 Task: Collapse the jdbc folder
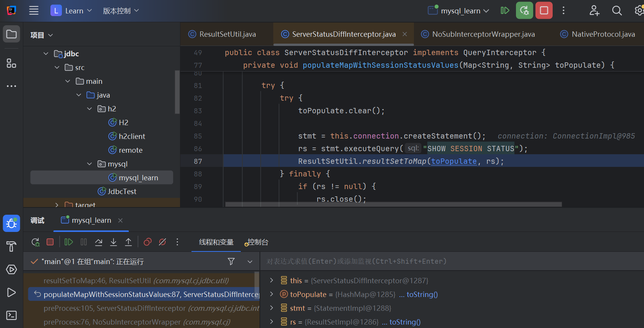click(46, 54)
